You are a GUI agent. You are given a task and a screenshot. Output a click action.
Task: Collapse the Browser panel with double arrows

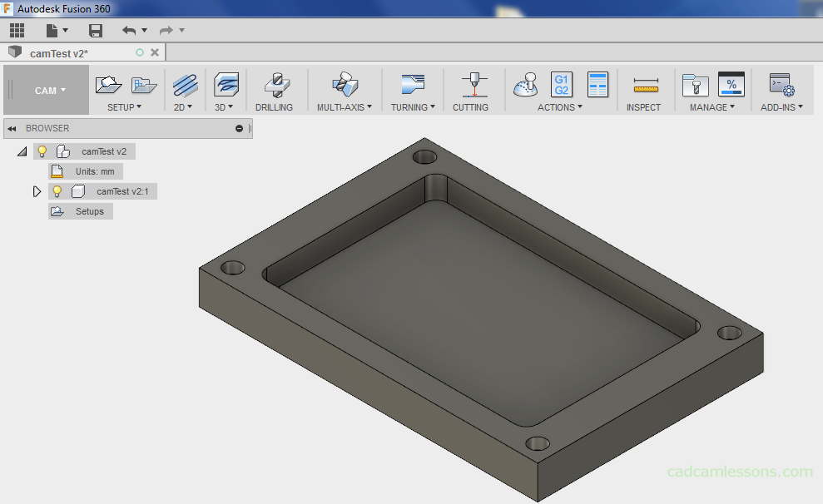point(10,128)
